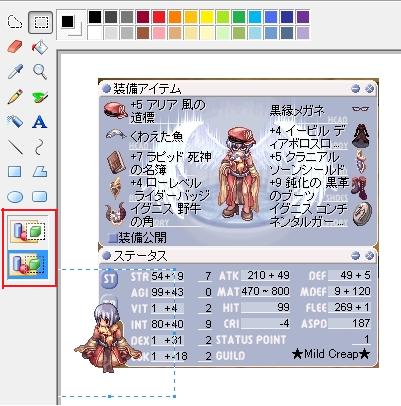Choose the Curve line tool
The width and height of the screenshot is (401, 406).
point(39,147)
